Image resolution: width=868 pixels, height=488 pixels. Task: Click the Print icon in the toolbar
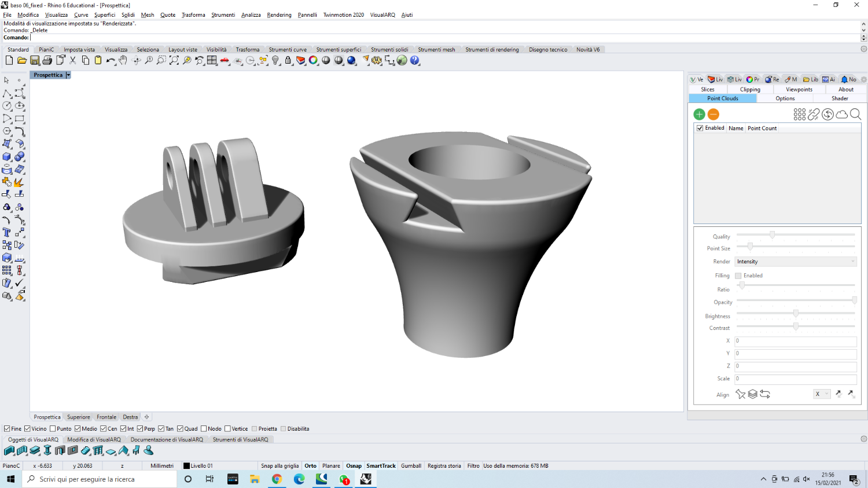(x=47, y=60)
